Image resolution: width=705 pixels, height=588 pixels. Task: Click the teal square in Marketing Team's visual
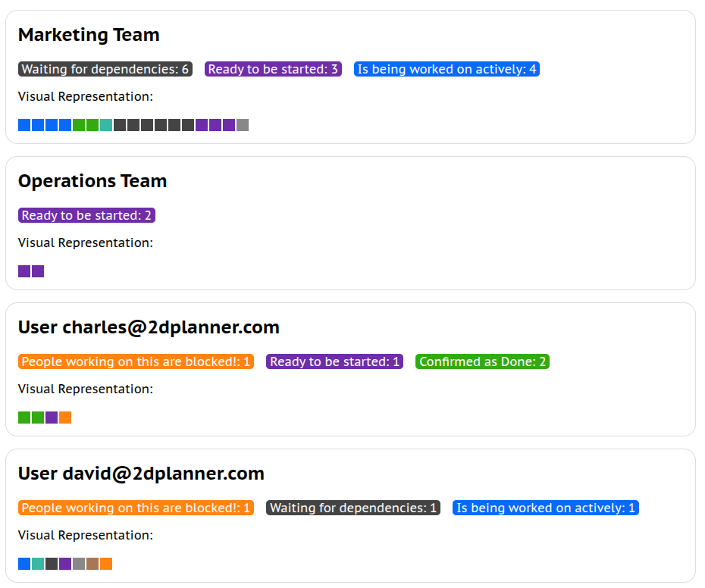pyautogui.click(x=106, y=125)
